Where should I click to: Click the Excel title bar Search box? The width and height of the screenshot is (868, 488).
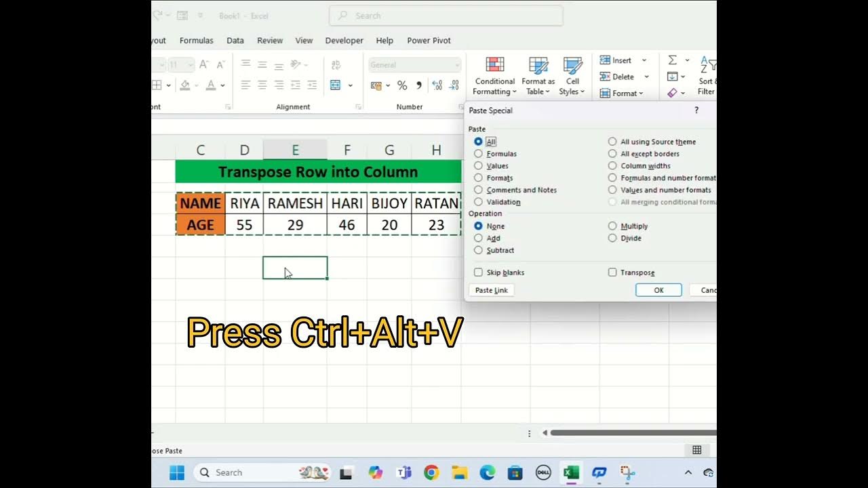coord(446,16)
